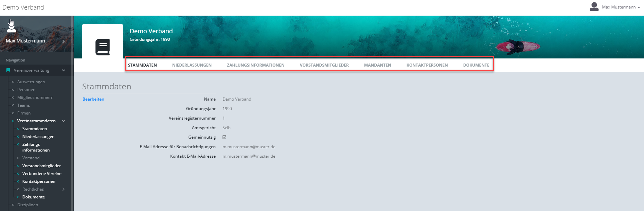Expand the Max Mustermann sidebar profile chevron
Viewport: 644px width, 211px height.
tap(64, 41)
